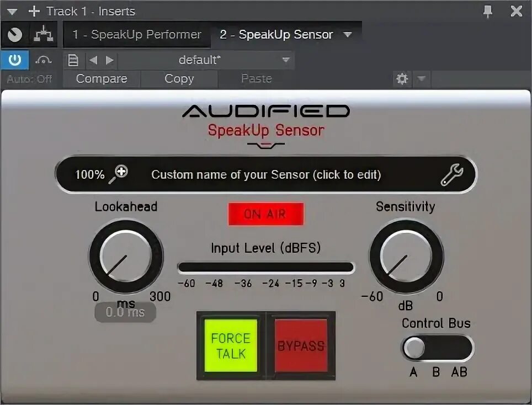
Task: Select the previous preset arrow
Action: [x=93, y=60]
